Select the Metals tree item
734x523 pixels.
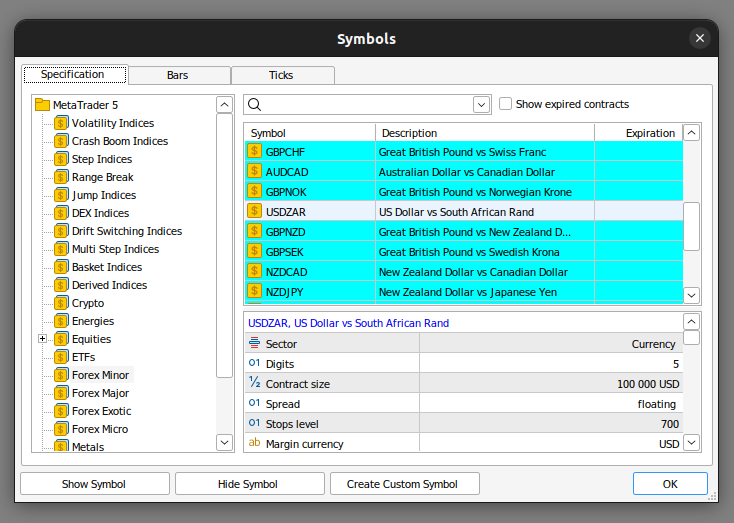(88, 447)
